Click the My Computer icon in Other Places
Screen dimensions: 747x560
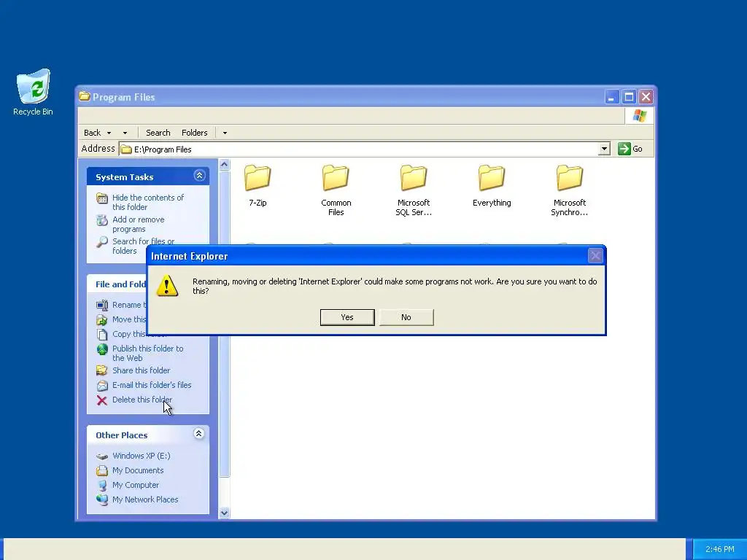click(x=102, y=485)
